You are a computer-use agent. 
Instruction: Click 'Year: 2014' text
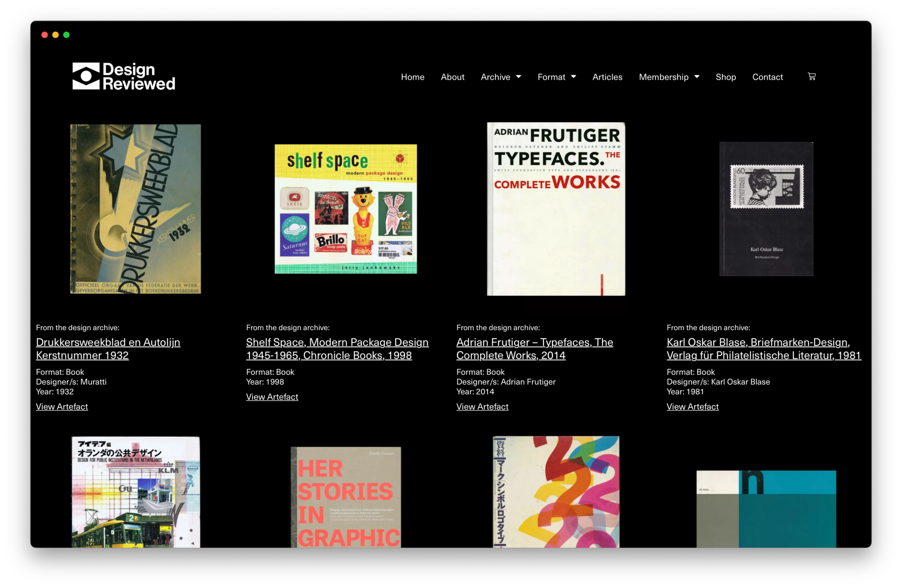click(475, 392)
